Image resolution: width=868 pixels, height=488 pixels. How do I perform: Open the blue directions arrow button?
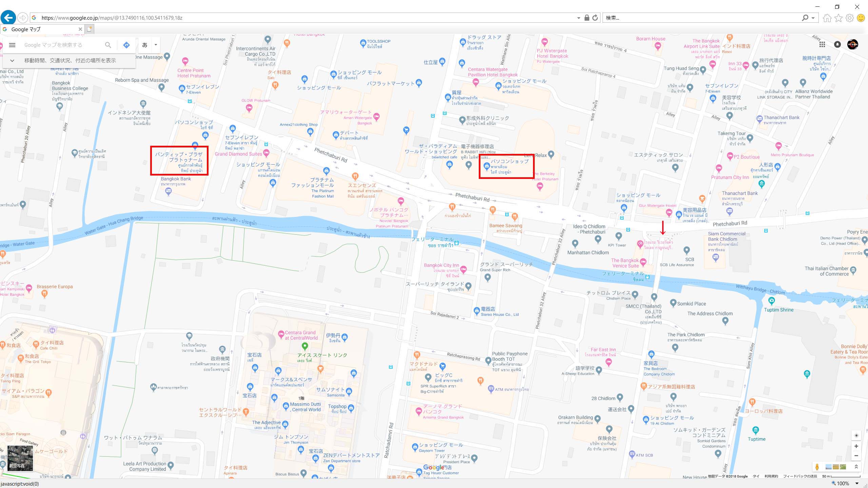click(x=126, y=45)
